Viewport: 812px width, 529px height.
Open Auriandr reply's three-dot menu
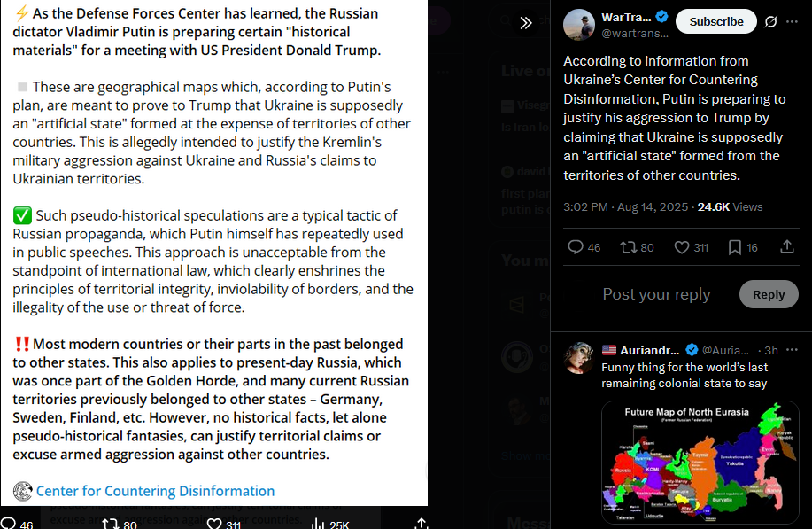[792, 350]
